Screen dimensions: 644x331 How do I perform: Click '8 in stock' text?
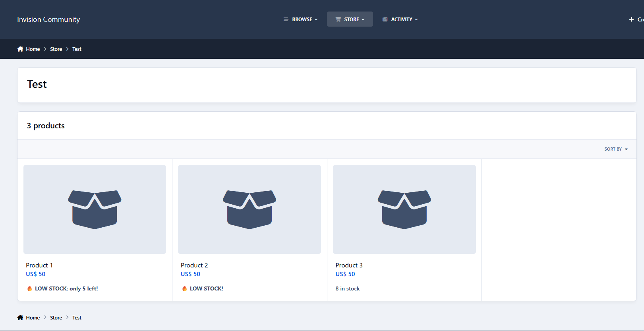[348, 288]
